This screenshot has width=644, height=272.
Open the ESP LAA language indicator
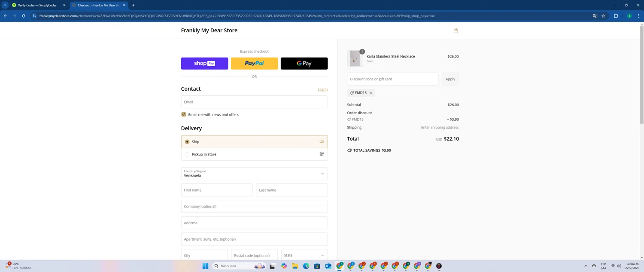click(x=603, y=266)
